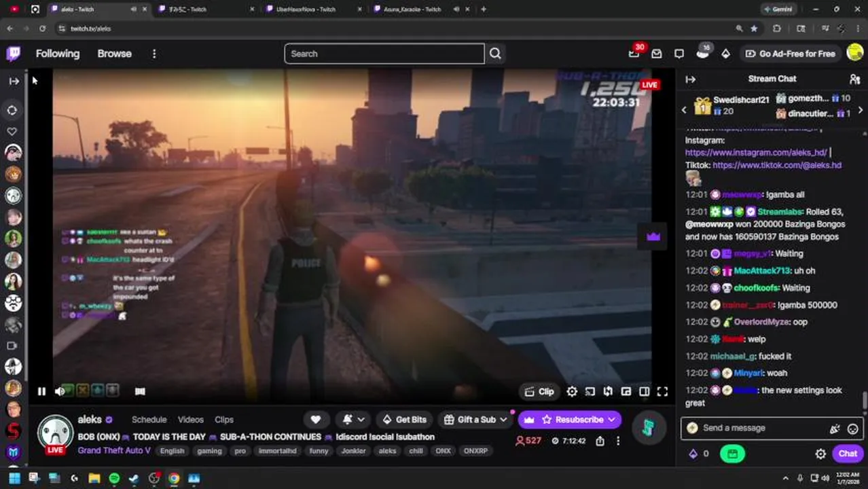Open the Bits cheer icon in chat input
This screenshot has width=868, height=489.
coord(835,429)
